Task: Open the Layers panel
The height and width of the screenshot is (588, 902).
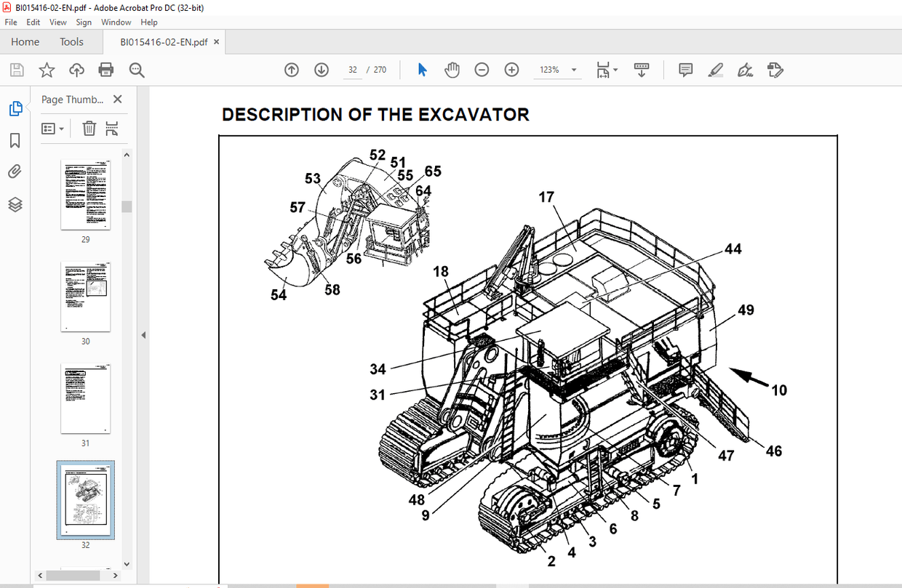Action: (15, 204)
